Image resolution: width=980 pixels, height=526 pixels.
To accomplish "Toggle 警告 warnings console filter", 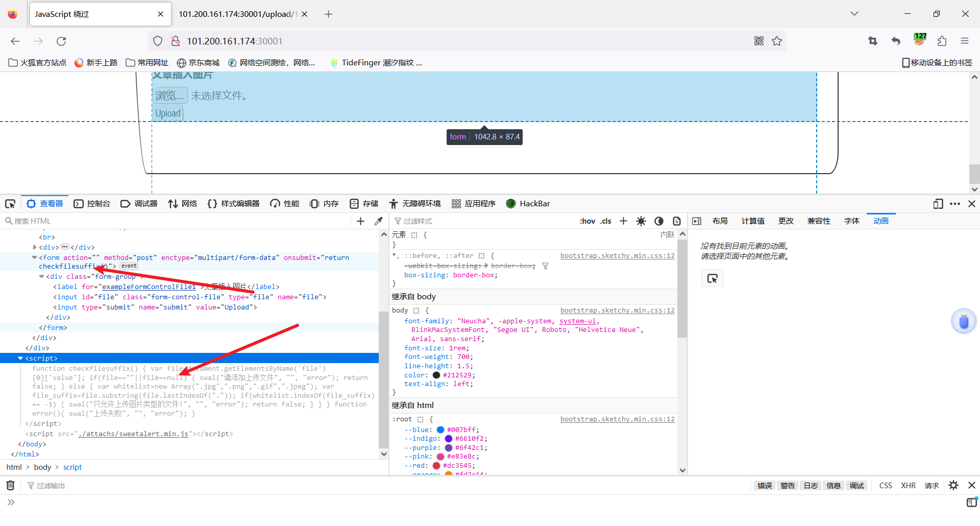I will point(788,486).
